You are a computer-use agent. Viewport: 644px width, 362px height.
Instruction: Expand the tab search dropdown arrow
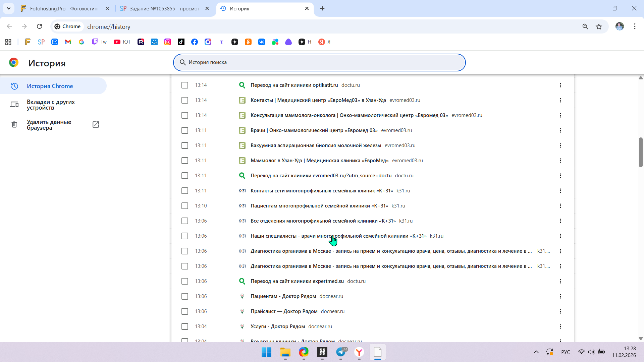tap(9, 8)
